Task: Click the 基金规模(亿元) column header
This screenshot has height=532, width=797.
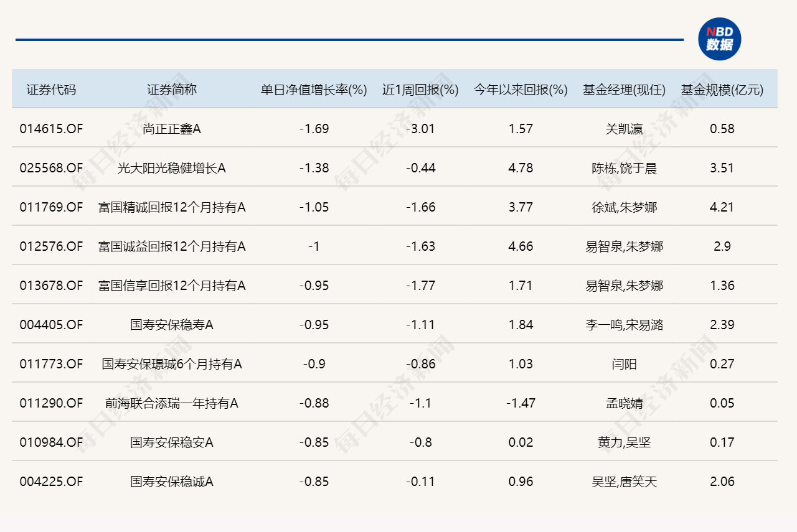Action: point(722,90)
